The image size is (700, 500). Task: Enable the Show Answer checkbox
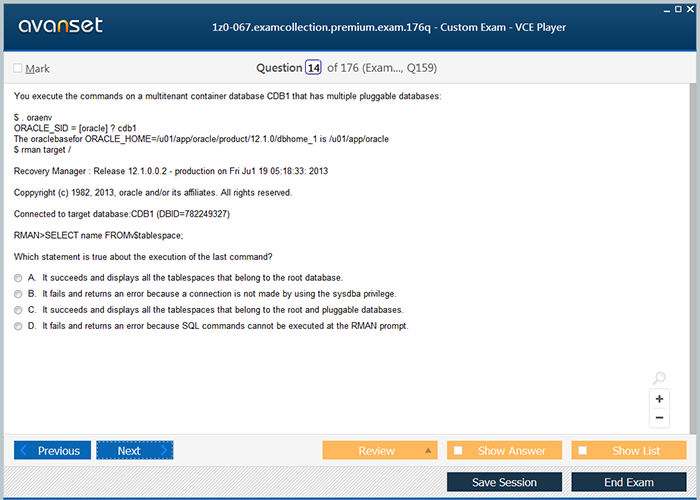tap(458, 450)
